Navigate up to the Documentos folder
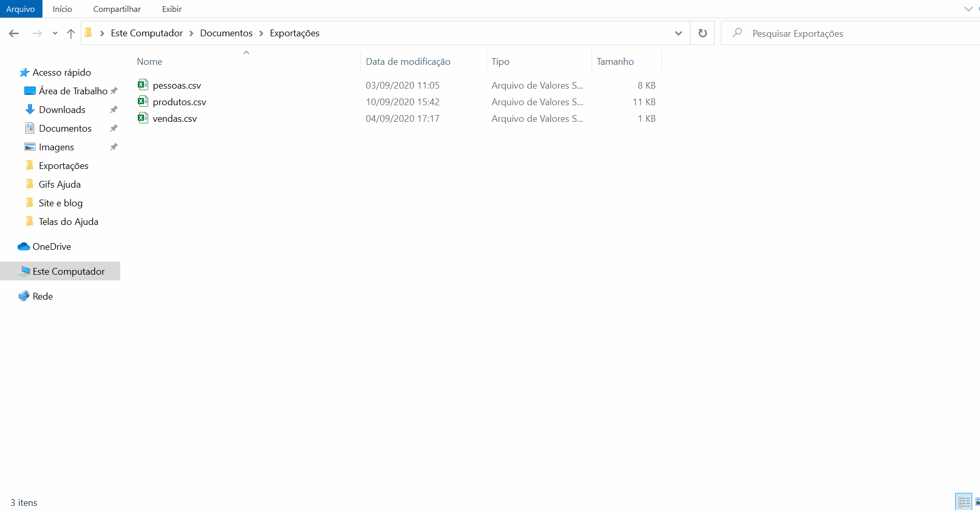 click(71, 33)
